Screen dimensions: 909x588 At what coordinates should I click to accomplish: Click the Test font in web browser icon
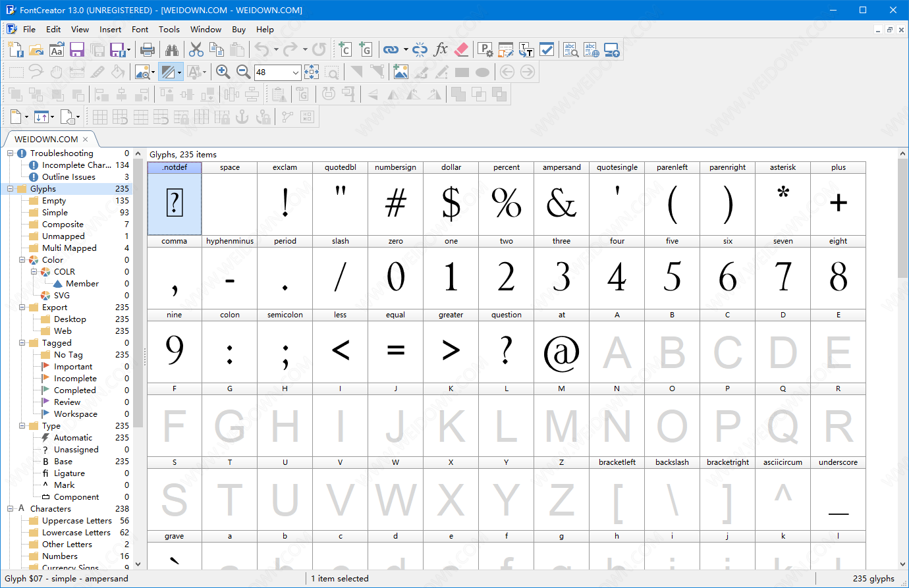click(x=591, y=49)
